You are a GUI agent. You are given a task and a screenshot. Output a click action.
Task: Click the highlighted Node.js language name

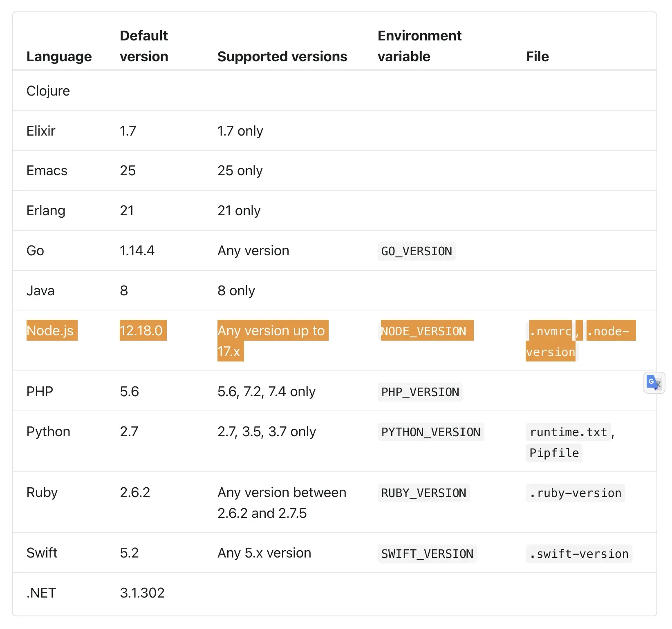point(51,331)
